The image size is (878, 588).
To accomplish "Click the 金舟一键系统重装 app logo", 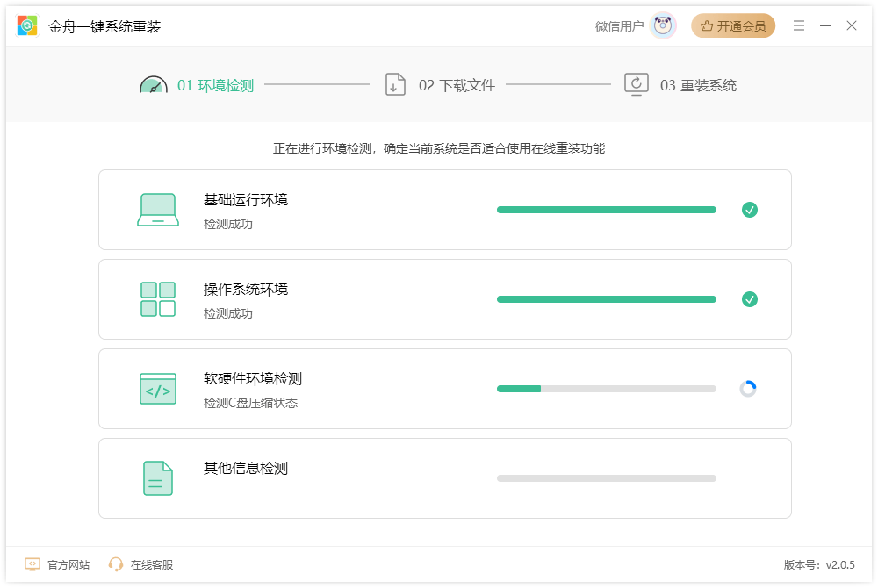I will tap(27, 25).
